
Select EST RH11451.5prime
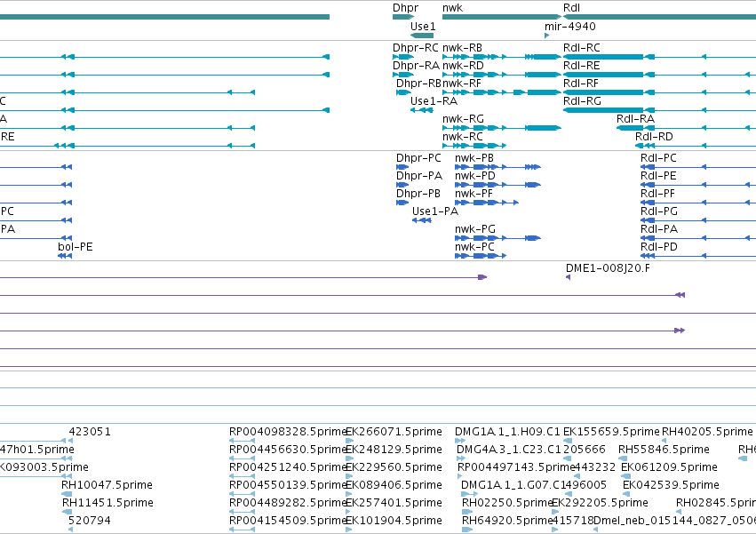coord(67,512)
